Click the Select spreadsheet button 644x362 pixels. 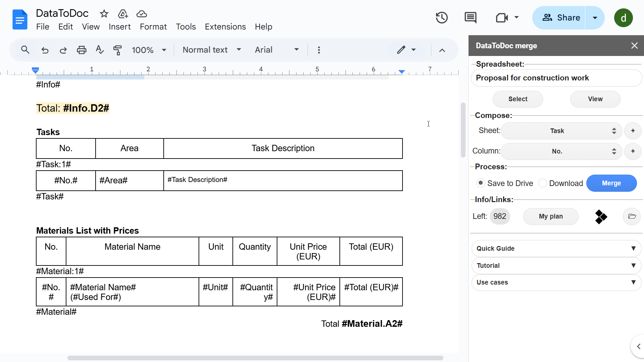click(518, 99)
